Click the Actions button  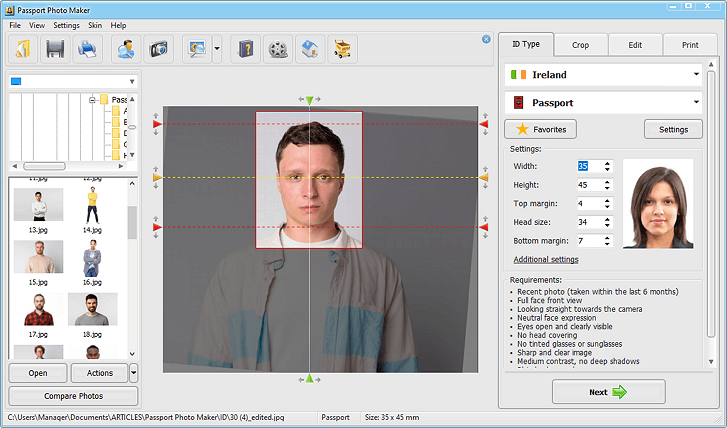pos(99,373)
